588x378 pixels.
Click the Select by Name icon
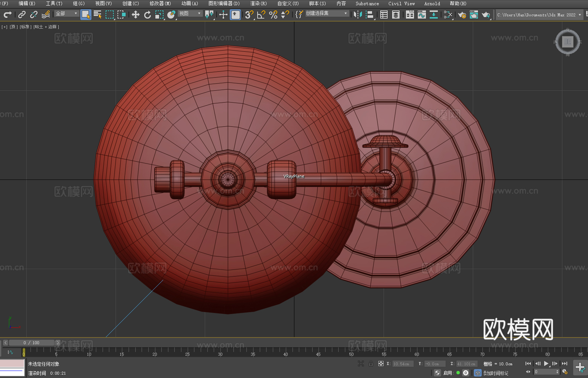pyautogui.click(x=97, y=14)
